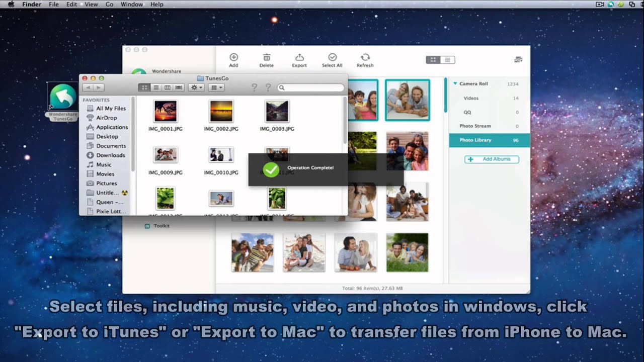This screenshot has height=362, width=644.
Task: Click the Finder window search field
Action: (x=310, y=87)
